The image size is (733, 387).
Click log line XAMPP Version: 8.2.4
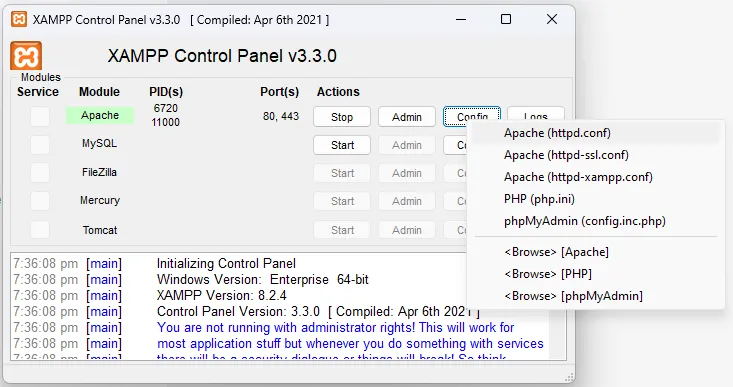tap(222, 295)
